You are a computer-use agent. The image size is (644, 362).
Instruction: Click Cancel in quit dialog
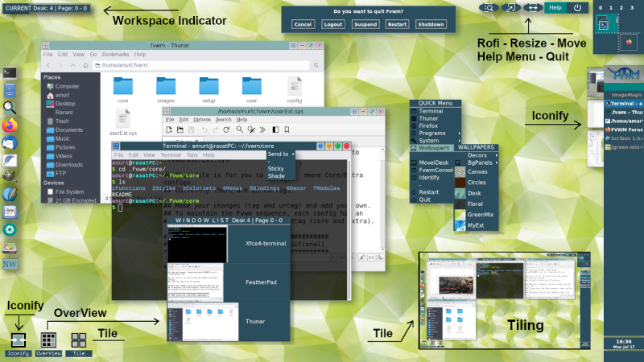tap(303, 24)
